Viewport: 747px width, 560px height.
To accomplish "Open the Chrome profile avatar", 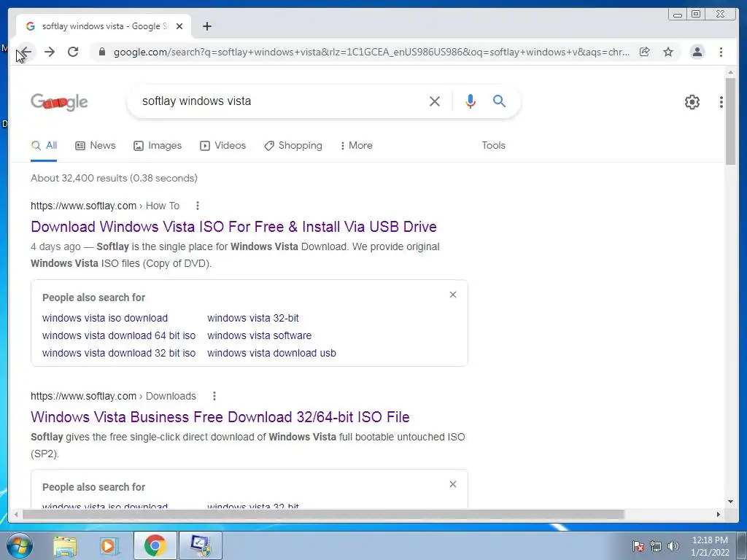I will pos(697,52).
